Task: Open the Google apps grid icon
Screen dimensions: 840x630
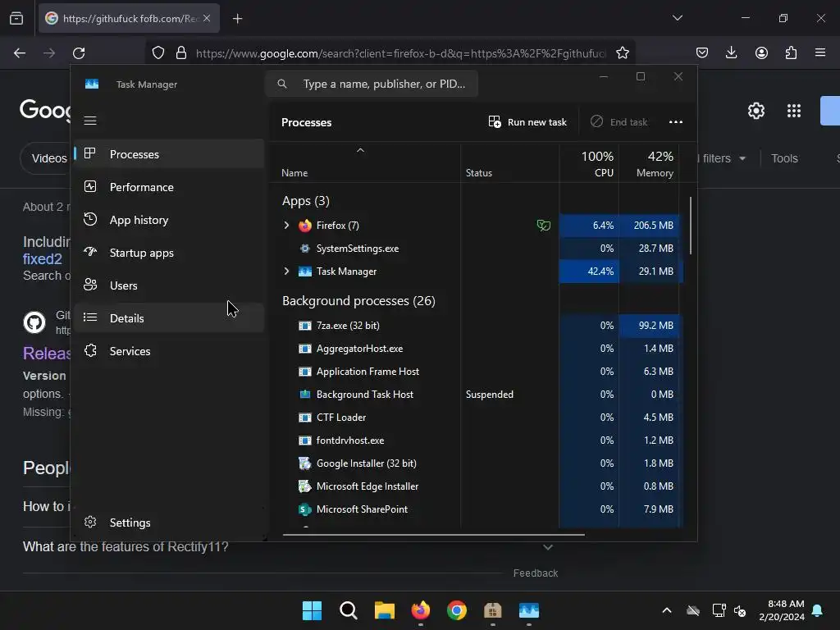Action: [x=794, y=111]
